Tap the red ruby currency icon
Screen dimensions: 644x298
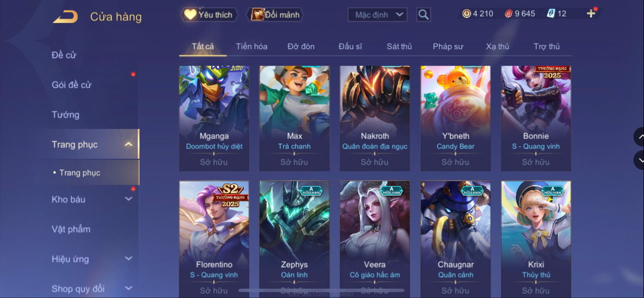(508, 14)
